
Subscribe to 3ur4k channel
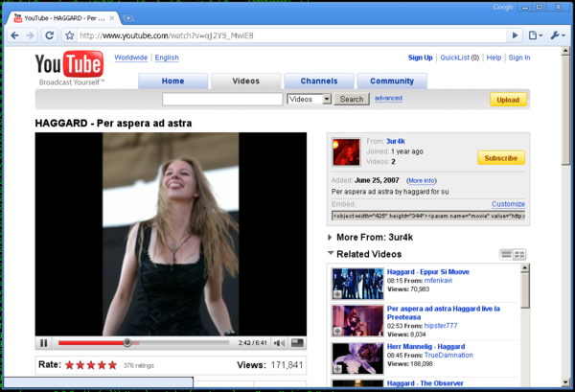coord(501,158)
